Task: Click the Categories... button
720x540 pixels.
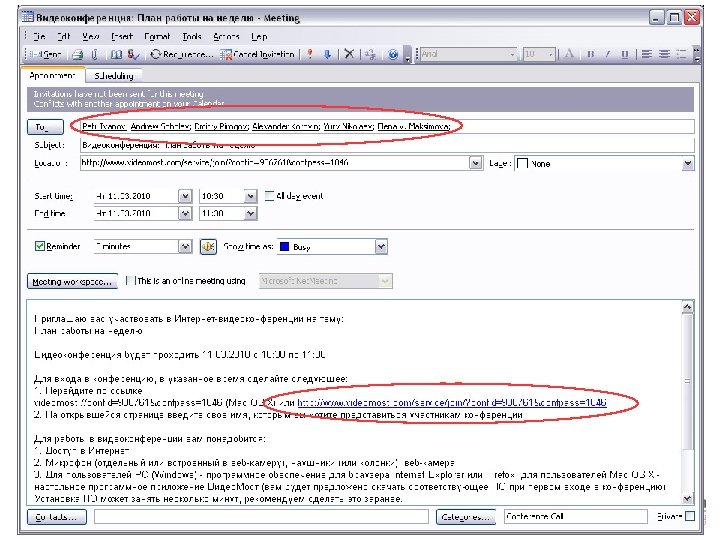Action: tap(466, 517)
